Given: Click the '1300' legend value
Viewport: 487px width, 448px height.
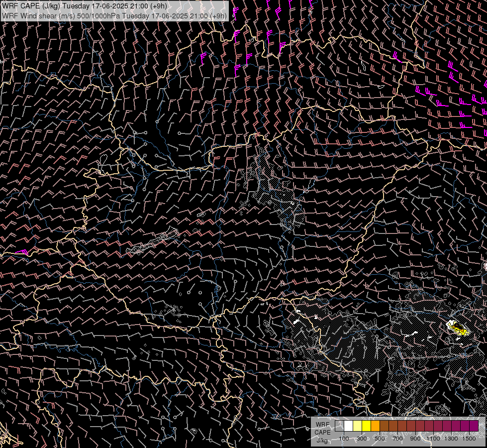Looking at the screenshot, I should click(x=451, y=439).
